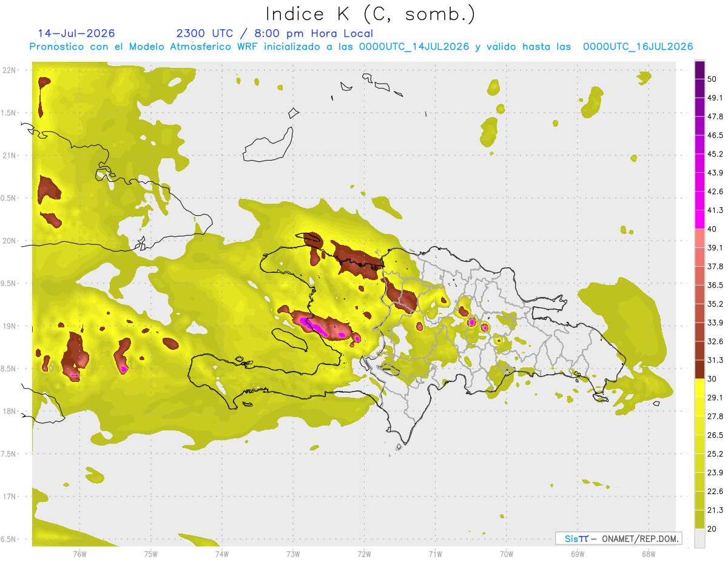Click the "68W" longitude axis label

point(648,554)
